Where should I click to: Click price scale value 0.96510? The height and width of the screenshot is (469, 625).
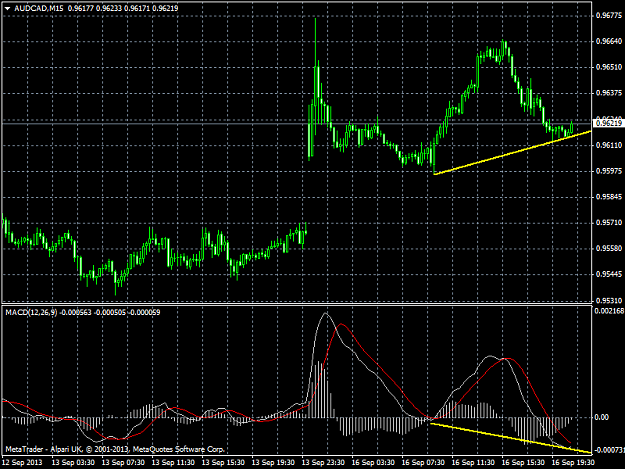609,67
